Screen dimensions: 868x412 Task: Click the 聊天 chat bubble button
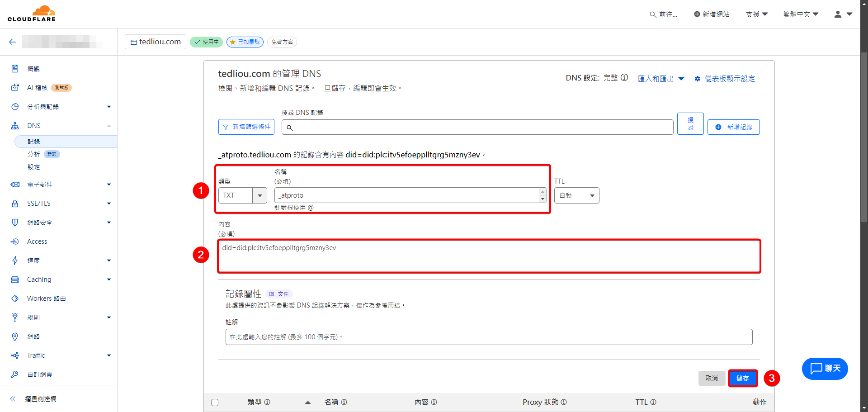point(825,369)
